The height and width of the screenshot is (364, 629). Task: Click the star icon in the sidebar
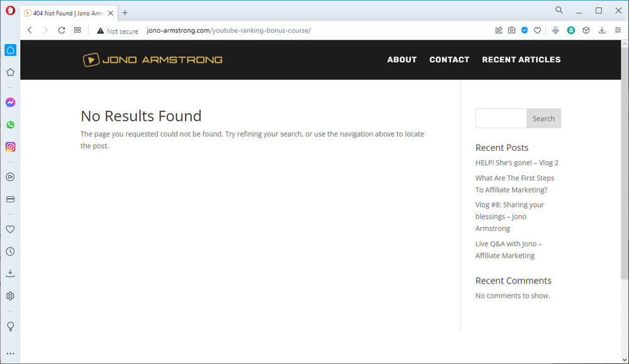tap(11, 72)
